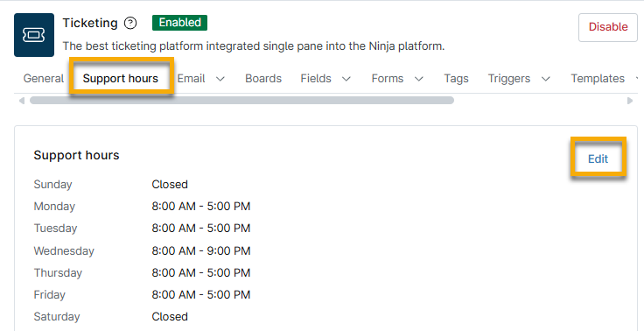Click the Support hours section heading
Image resolution: width=644 pixels, height=331 pixels.
click(76, 155)
